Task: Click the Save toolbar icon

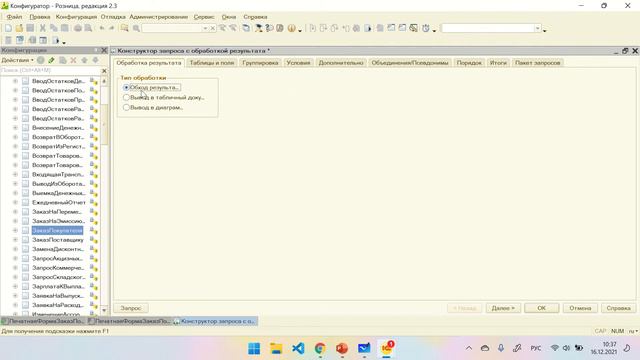Action: [x=30, y=28]
